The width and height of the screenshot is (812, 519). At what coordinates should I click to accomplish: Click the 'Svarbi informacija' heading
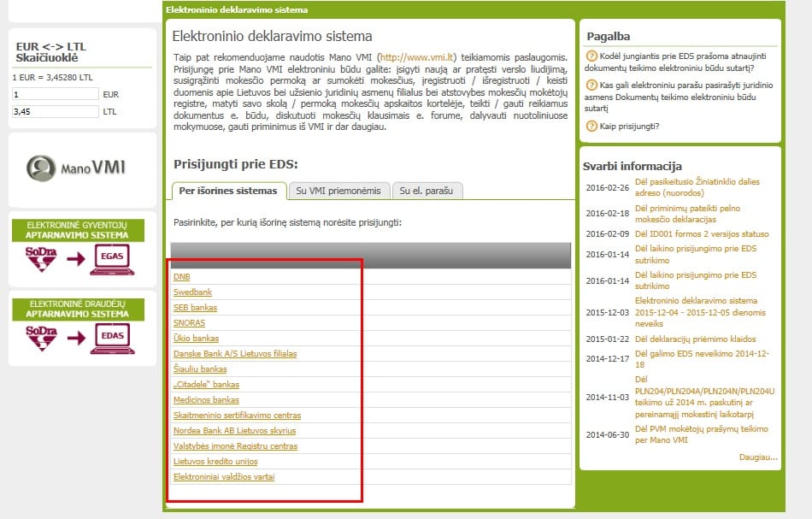633,166
